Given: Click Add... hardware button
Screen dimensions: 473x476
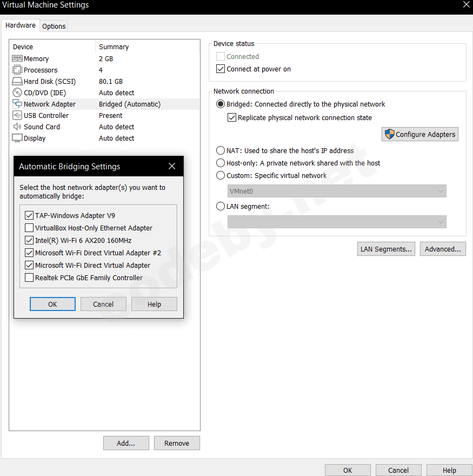Looking at the screenshot, I should [126, 443].
